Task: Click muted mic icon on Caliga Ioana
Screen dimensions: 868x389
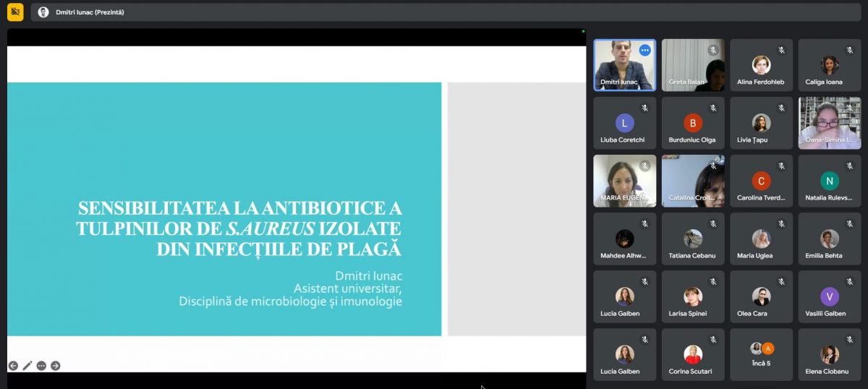Action: coord(849,50)
